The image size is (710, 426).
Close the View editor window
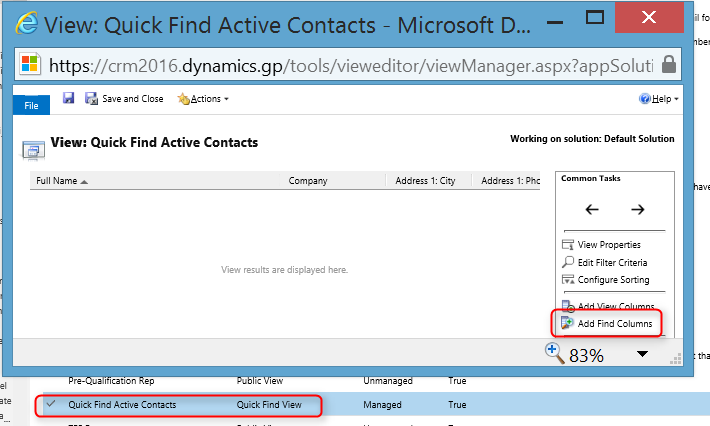coord(649,17)
